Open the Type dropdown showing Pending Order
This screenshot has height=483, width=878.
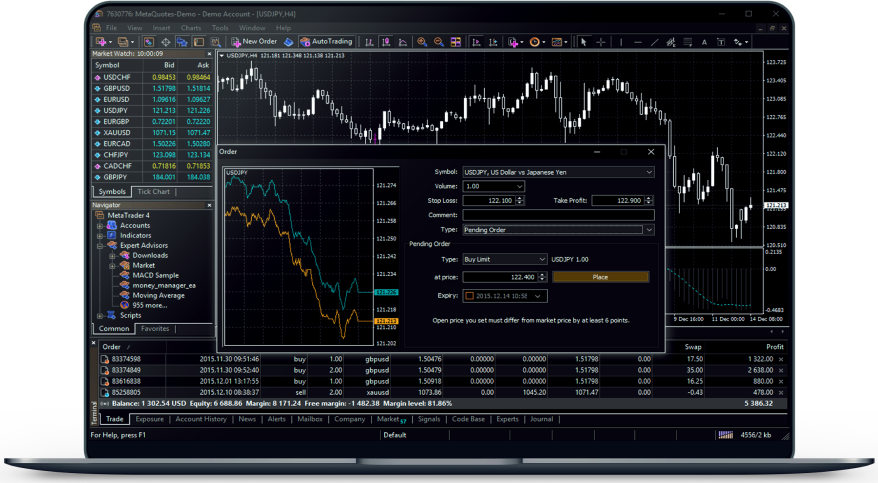(x=649, y=230)
